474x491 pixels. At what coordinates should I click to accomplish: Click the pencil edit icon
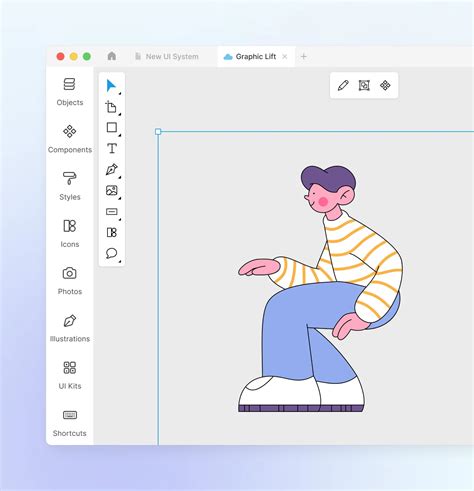point(343,85)
